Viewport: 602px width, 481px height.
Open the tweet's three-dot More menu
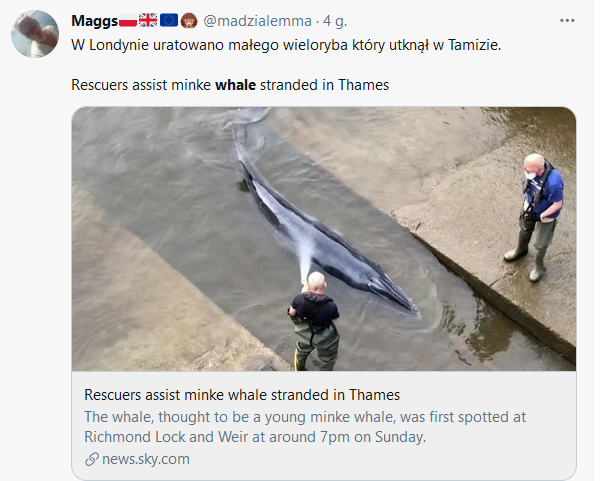[568, 20]
